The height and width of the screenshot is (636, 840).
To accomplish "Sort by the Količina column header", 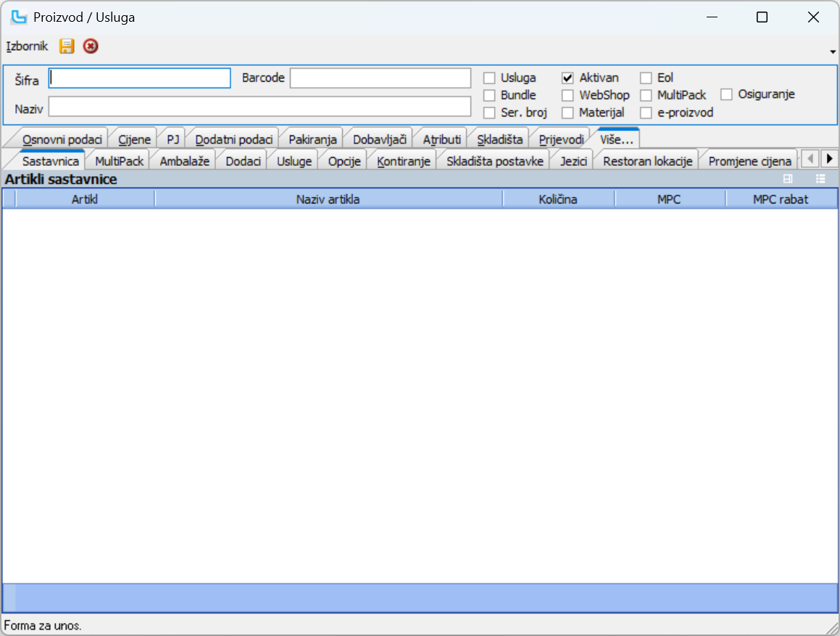I will (x=558, y=199).
